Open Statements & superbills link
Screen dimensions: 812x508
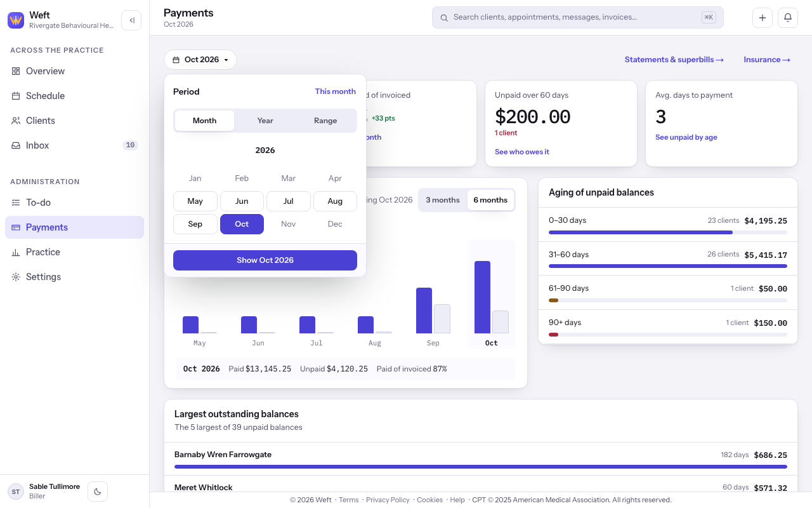click(x=674, y=60)
